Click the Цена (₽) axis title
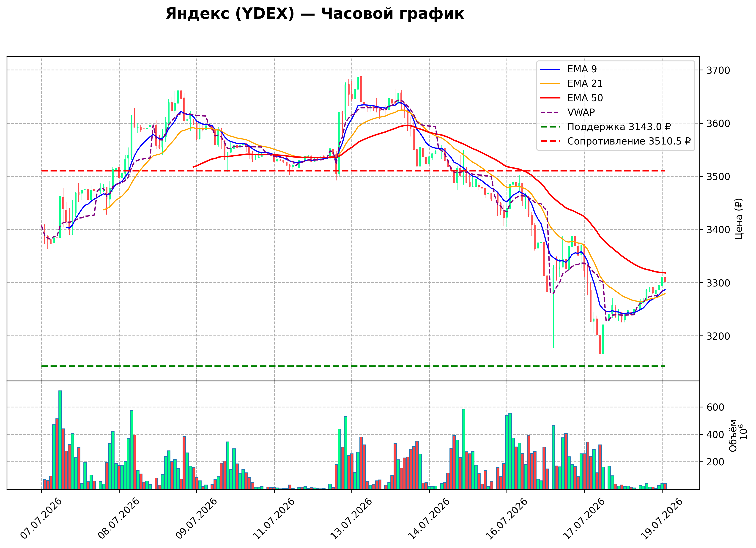The height and width of the screenshot is (548, 756). [739, 219]
